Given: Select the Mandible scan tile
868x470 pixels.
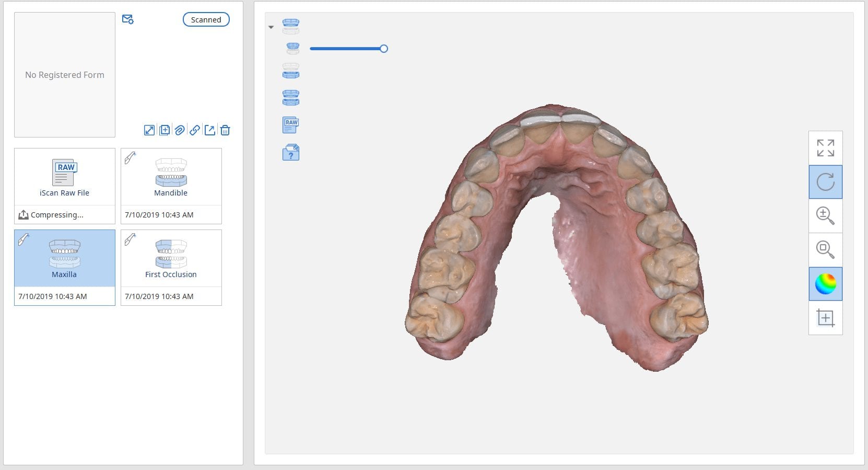Looking at the screenshot, I should [x=171, y=178].
